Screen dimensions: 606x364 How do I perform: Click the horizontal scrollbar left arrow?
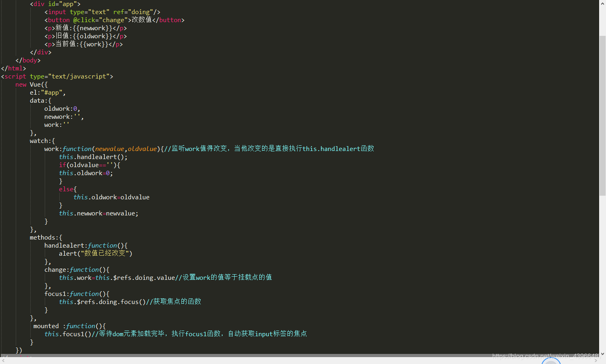coord(3,360)
